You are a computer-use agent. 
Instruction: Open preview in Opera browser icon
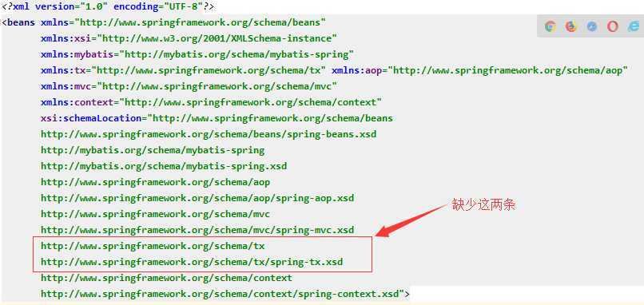(612, 26)
